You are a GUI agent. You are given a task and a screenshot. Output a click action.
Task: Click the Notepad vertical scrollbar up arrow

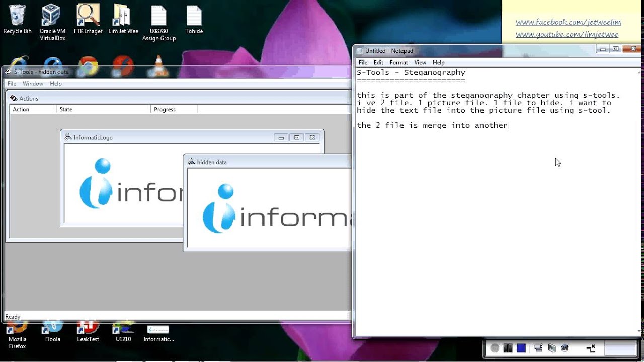[639, 73]
